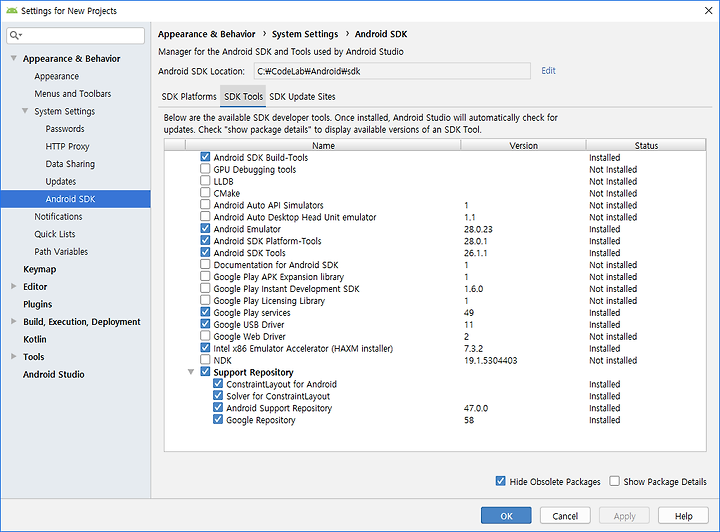Screen dimensions: 720x532
Task: Click the Cancel button
Action: pyautogui.click(x=565, y=515)
